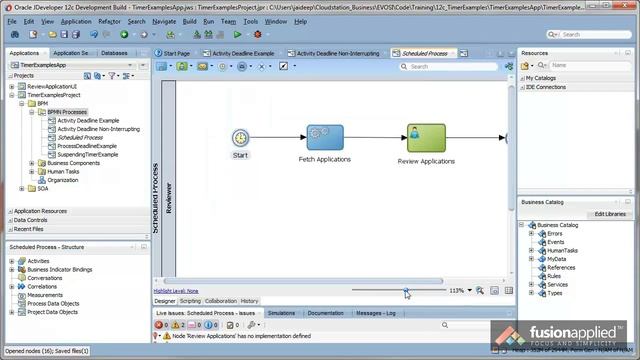
Task: Click the Make project build icon
Action: click(x=197, y=35)
